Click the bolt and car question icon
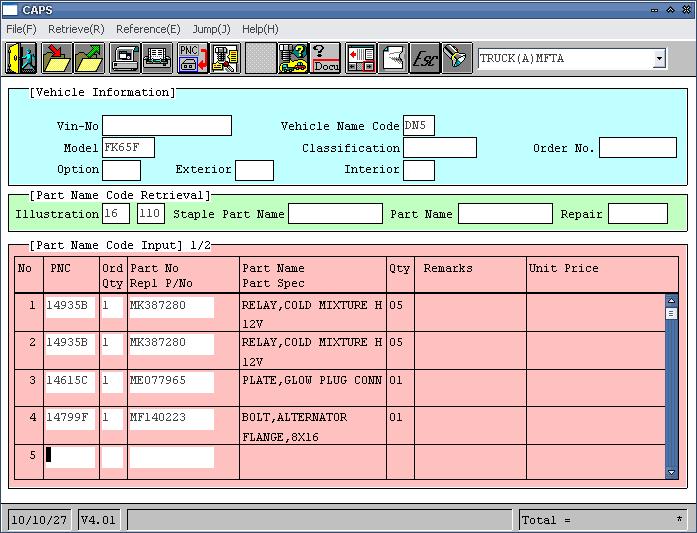This screenshot has width=697, height=533. (293, 58)
